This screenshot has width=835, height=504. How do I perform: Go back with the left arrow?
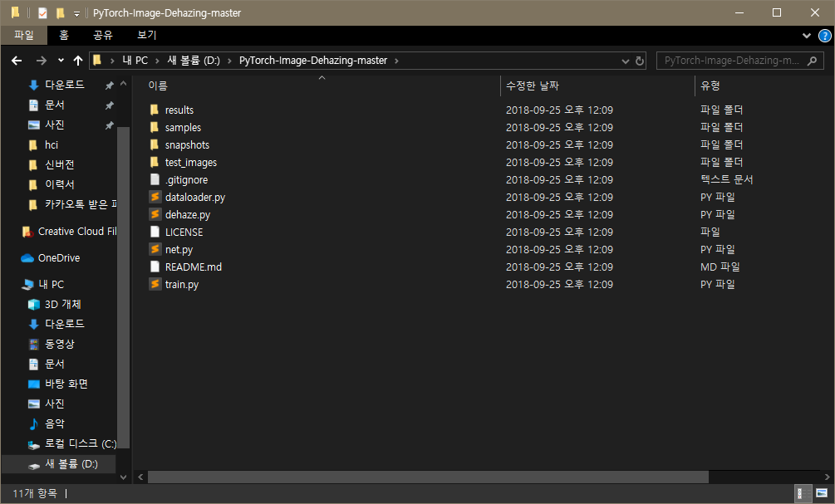pos(17,61)
